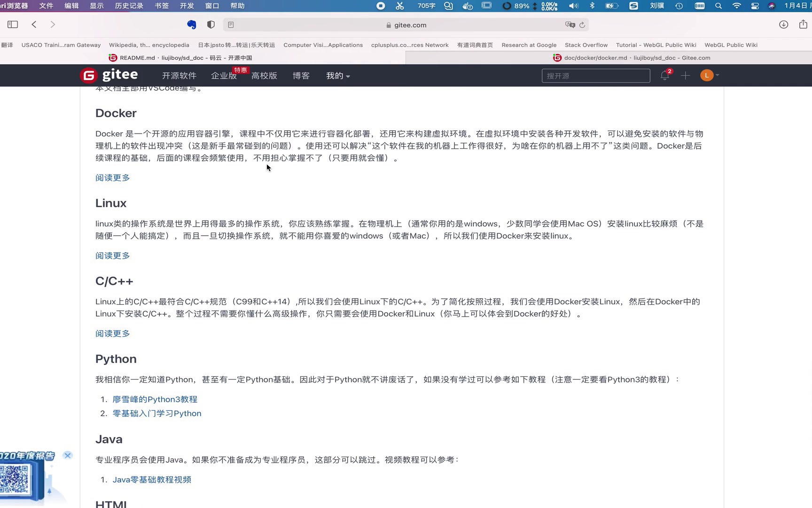Open the user avatar menu

click(x=710, y=75)
